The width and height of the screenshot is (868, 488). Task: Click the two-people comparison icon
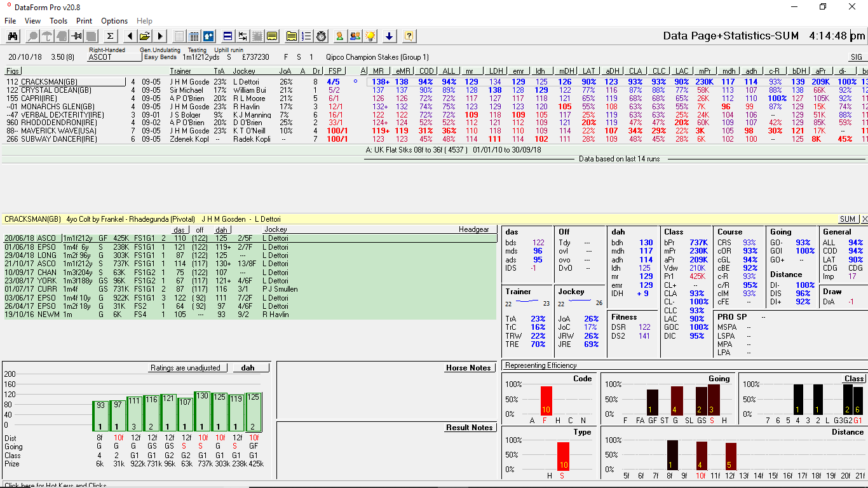356,36
